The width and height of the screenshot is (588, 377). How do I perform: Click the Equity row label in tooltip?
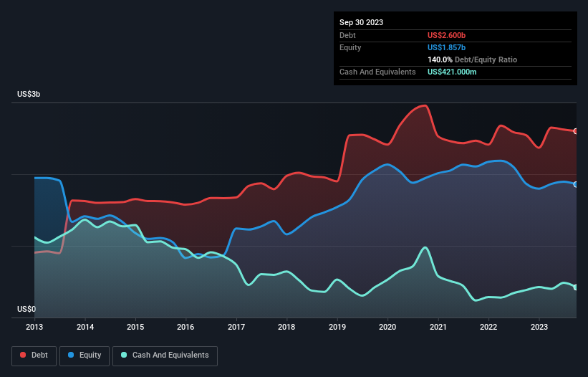pyautogui.click(x=350, y=47)
